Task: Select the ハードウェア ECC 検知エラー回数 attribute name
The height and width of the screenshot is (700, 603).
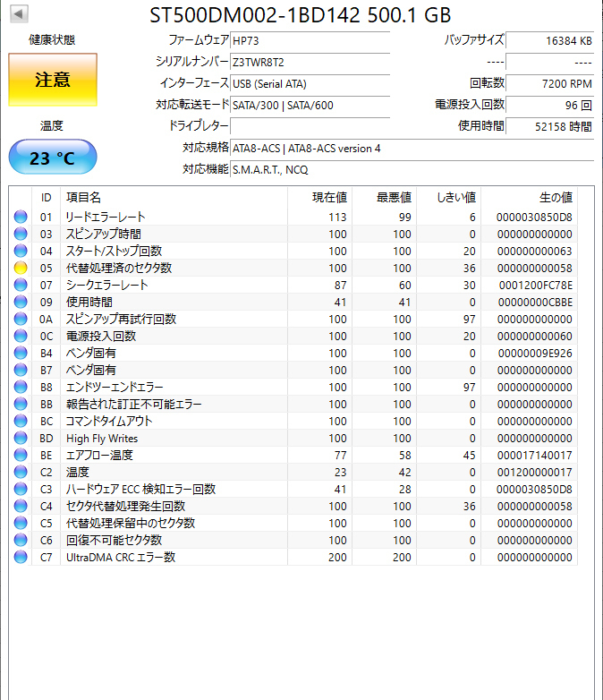Action: click(x=140, y=490)
